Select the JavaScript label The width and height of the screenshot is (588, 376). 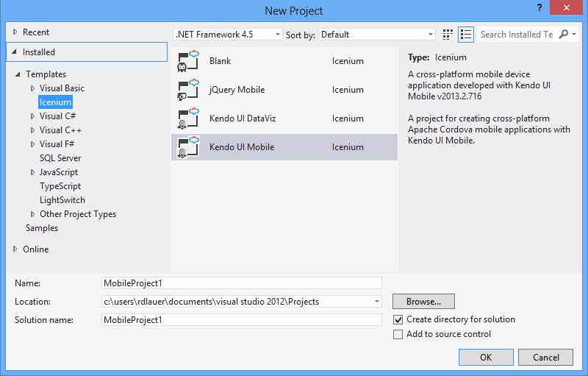coord(59,173)
